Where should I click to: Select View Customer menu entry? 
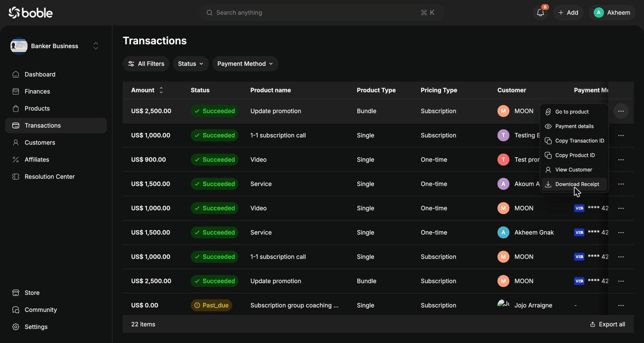[574, 170]
